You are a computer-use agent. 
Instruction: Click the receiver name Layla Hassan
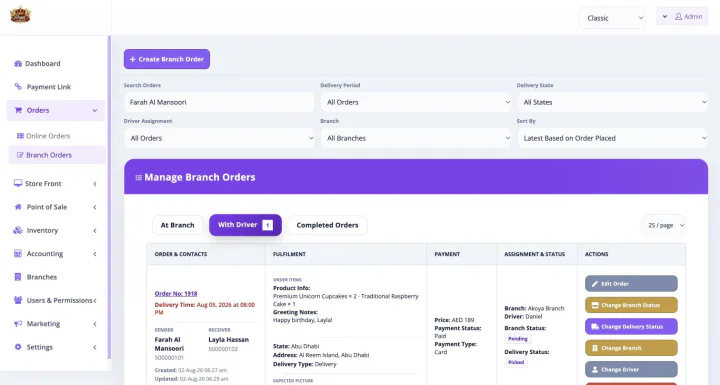(229, 340)
